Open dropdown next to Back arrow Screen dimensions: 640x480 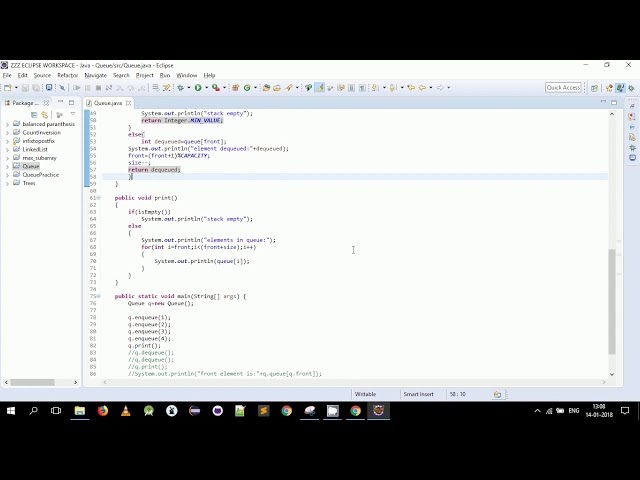coord(431,87)
